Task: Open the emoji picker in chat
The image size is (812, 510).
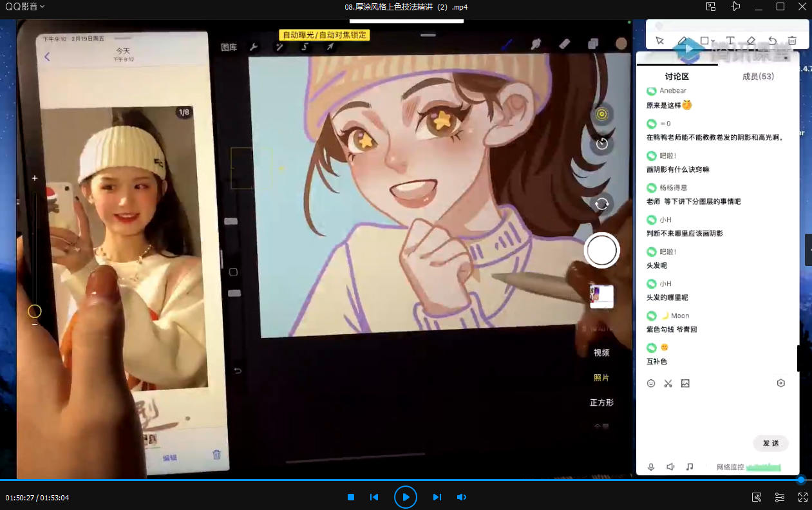Action: (x=651, y=383)
